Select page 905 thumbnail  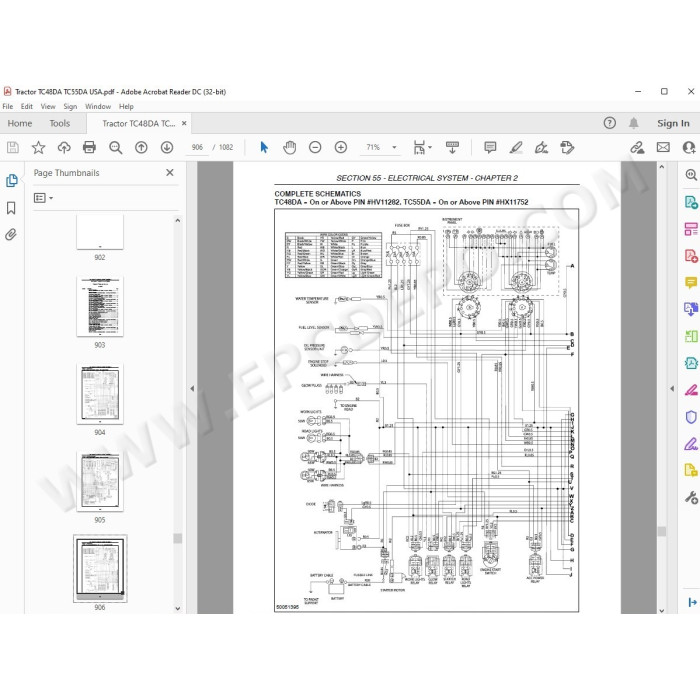tap(100, 481)
